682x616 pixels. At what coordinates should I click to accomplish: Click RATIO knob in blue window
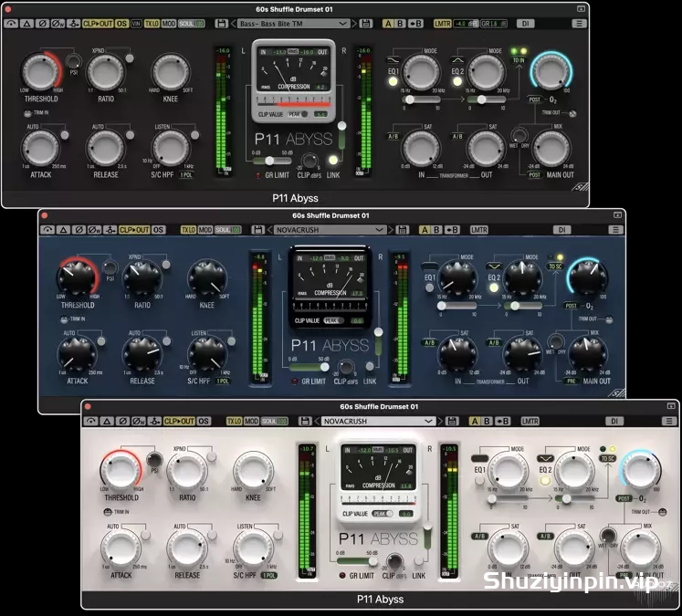(x=142, y=278)
